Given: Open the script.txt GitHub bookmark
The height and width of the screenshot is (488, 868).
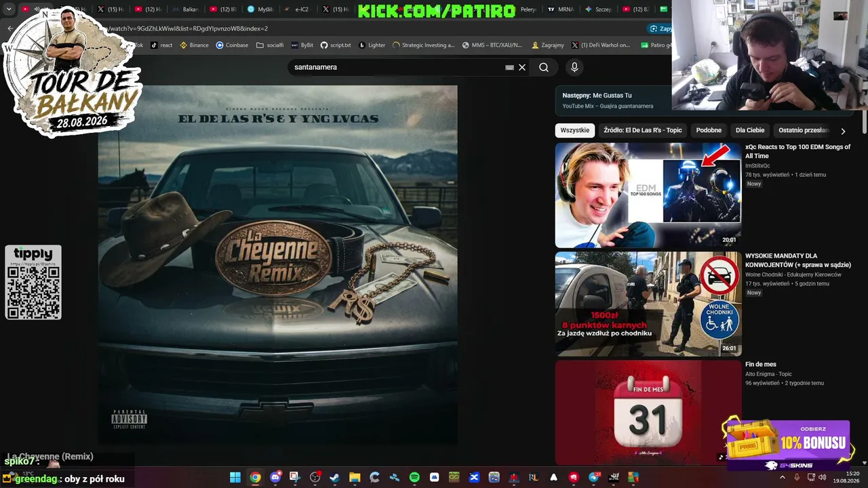Looking at the screenshot, I should click(x=336, y=45).
